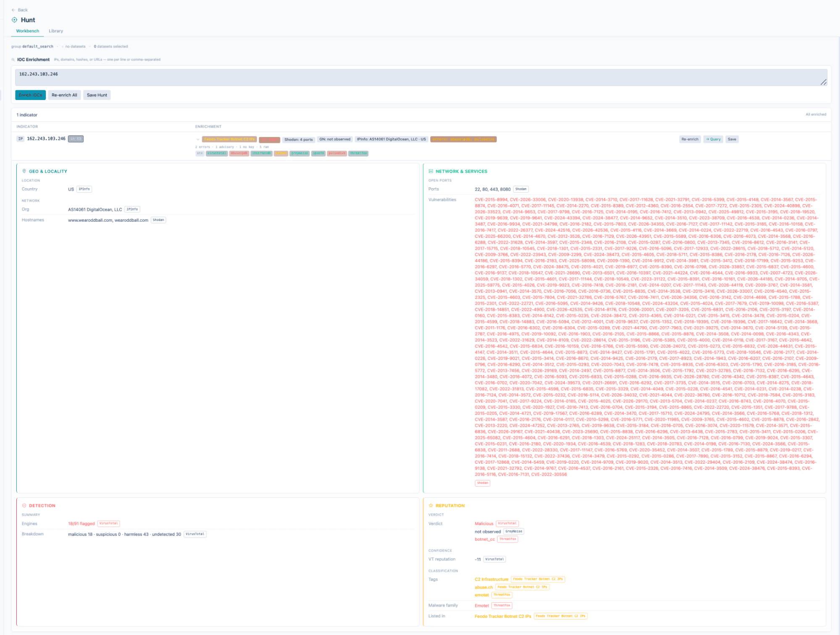Click the Shodan: 4 ports badge
The image size is (840, 635).
pos(298,139)
